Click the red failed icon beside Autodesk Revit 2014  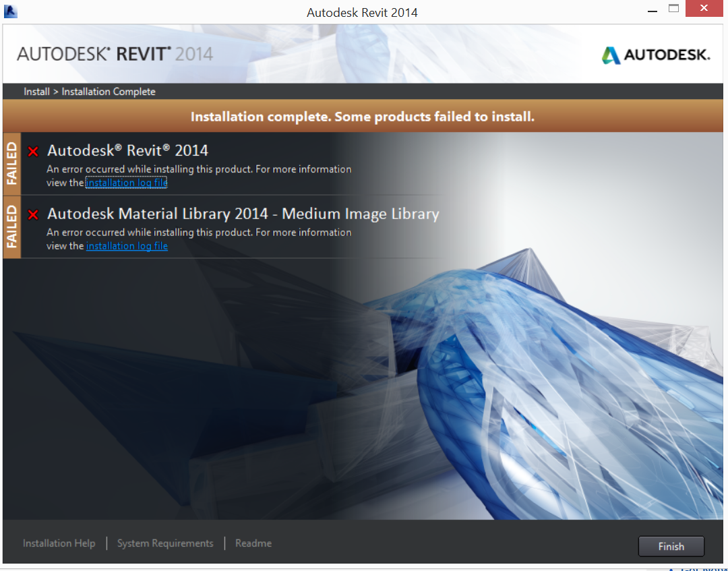[x=33, y=150]
